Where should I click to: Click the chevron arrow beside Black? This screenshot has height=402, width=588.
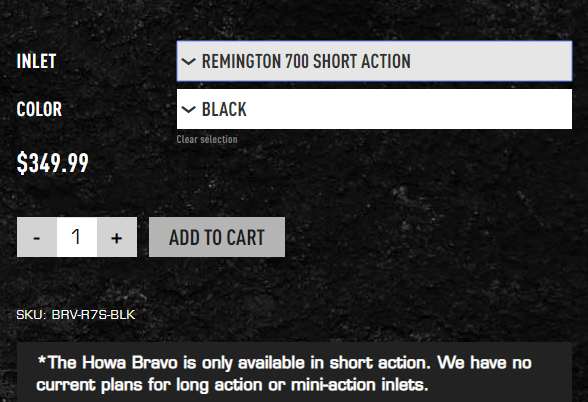[x=188, y=109]
